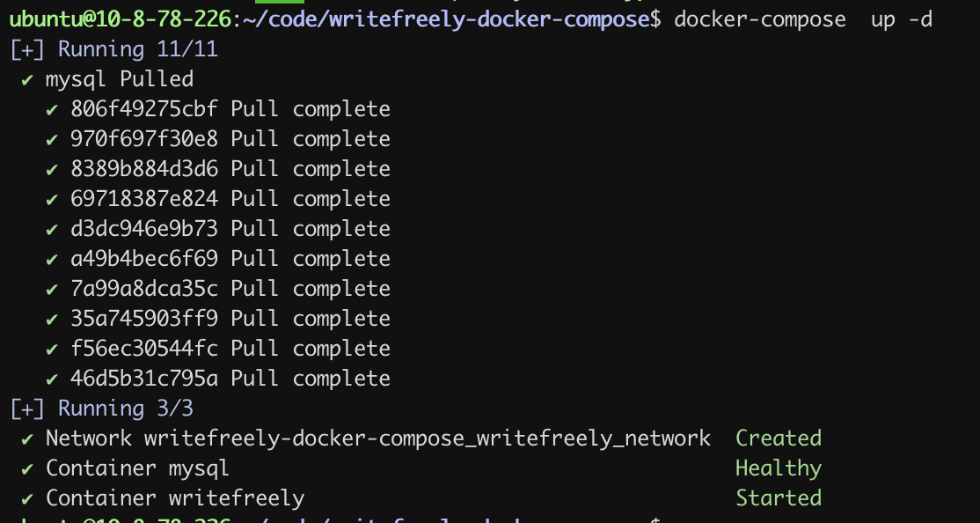Click the Healthy status for mysql container
The height and width of the screenshot is (523, 980).
[x=778, y=468]
